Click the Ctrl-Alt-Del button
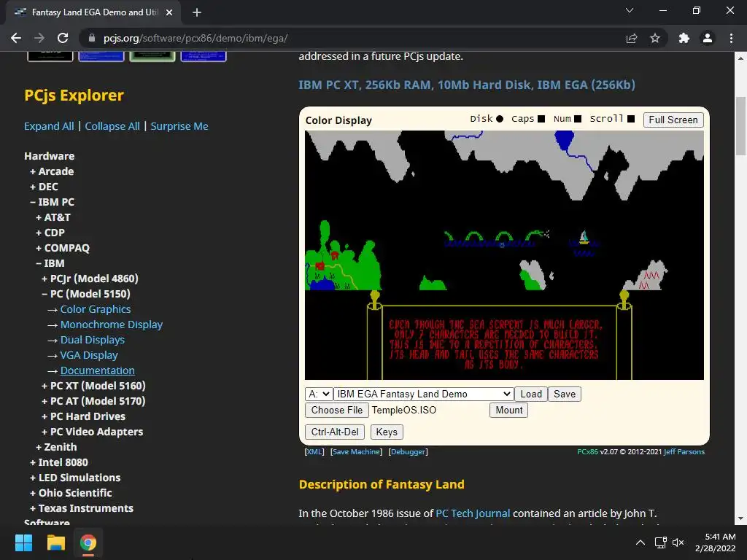747x560 pixels. tap(335, 432)
